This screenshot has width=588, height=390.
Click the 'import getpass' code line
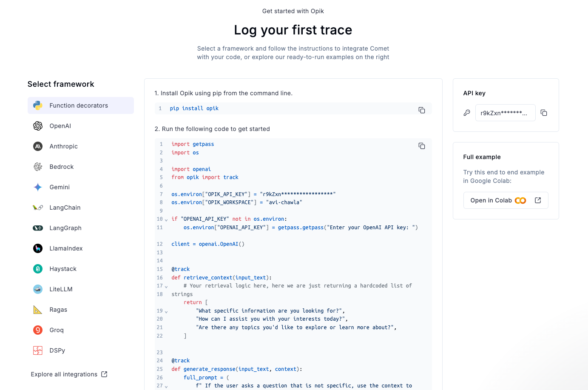pyautogui.click(x=193, y=144)
